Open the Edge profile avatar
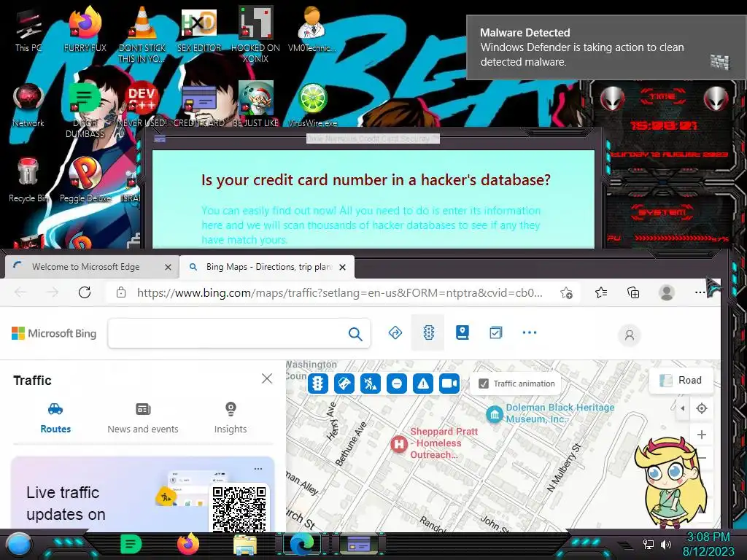Viewport: 747px width, 560px height. pos(667,292)
